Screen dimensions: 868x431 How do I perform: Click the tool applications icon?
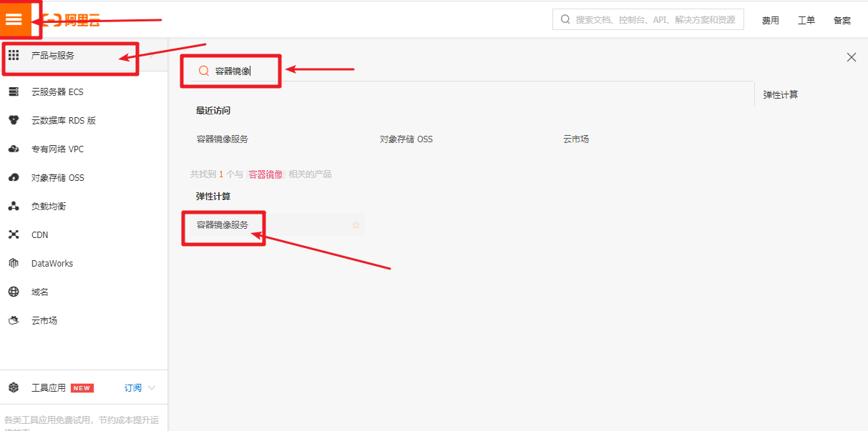(14, 387)
